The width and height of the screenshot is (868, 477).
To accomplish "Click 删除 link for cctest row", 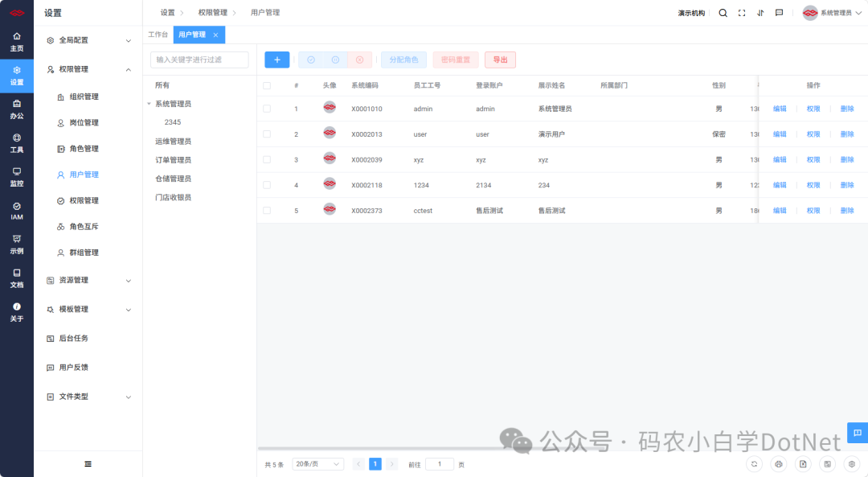I will tap(847, 211).
